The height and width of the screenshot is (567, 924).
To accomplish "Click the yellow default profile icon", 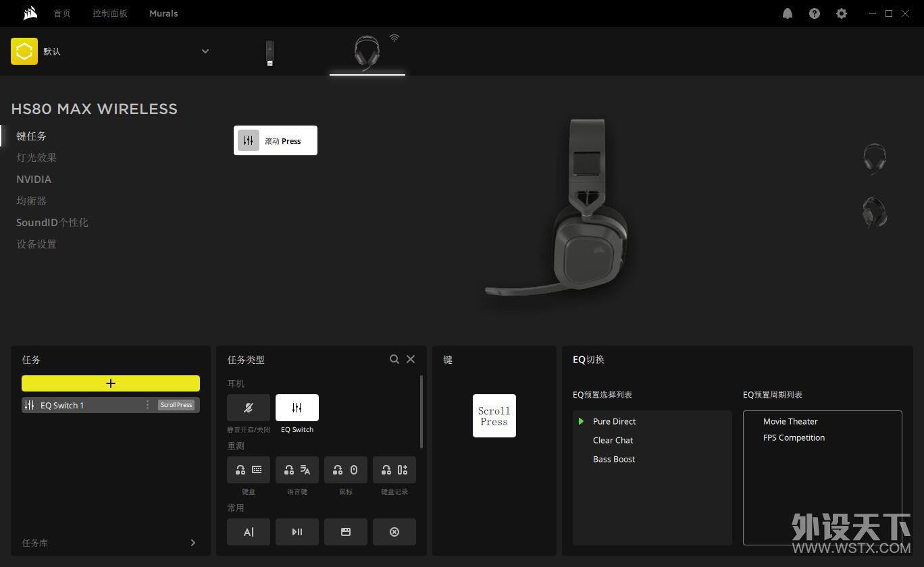I will (x=24, y=51).
